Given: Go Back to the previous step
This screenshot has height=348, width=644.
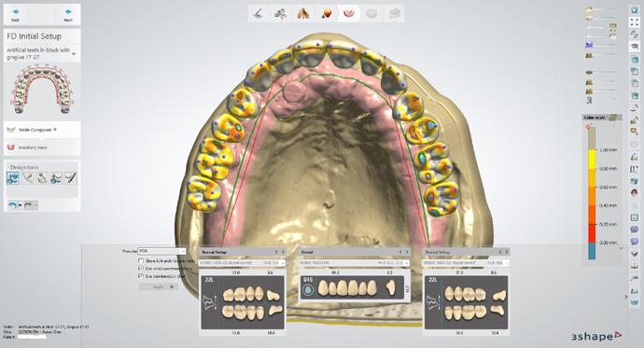Looking at the screenshot, I should click(x=16, y=15).
